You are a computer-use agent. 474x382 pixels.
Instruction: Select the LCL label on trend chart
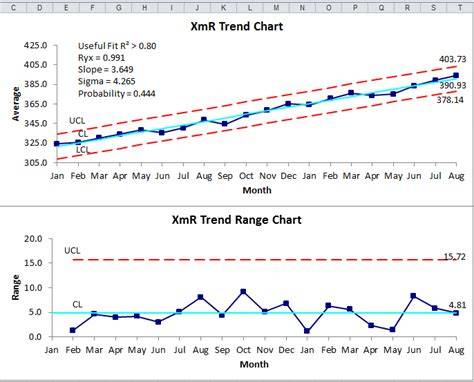[x=83, y=150]
